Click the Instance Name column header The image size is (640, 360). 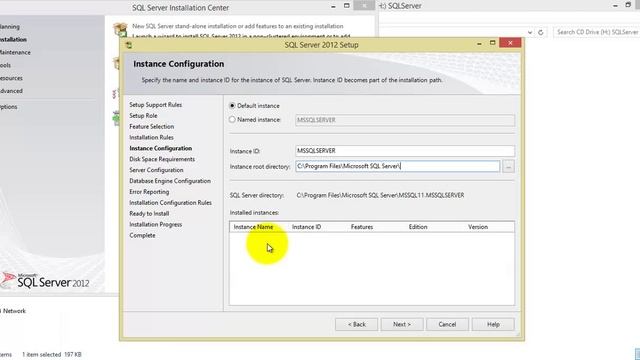[x=253, y=227]
